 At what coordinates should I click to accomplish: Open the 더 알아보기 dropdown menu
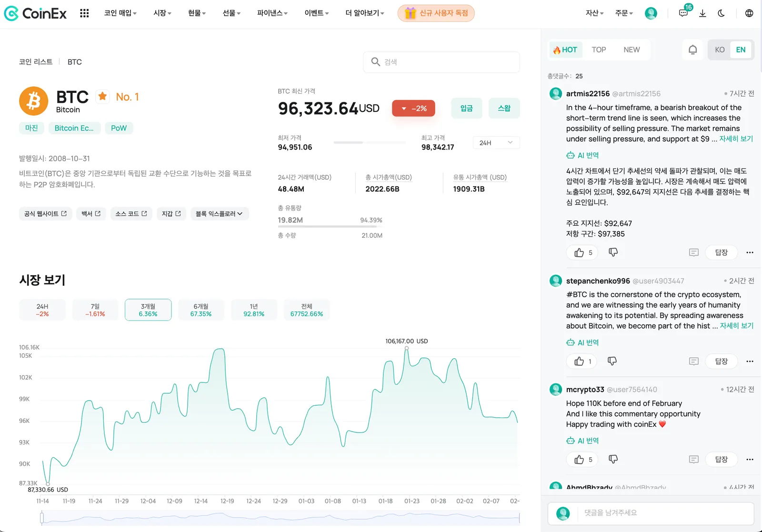pos(365,13)
